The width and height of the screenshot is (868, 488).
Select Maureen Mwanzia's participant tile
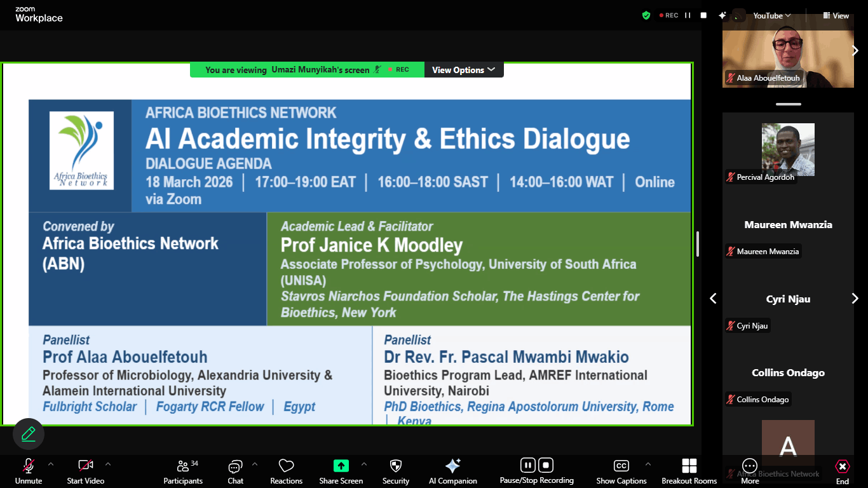tap(788, 224)
